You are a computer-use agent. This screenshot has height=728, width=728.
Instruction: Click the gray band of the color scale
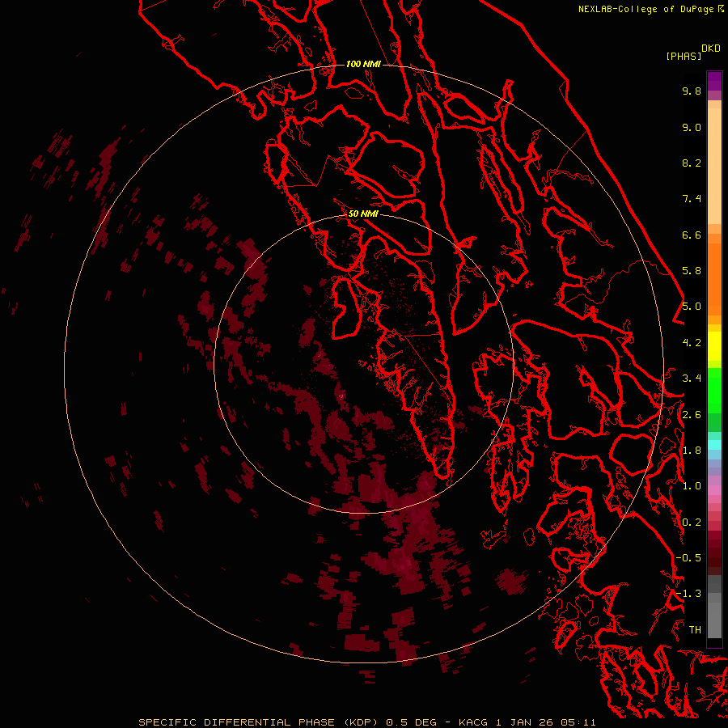point(714,607)
